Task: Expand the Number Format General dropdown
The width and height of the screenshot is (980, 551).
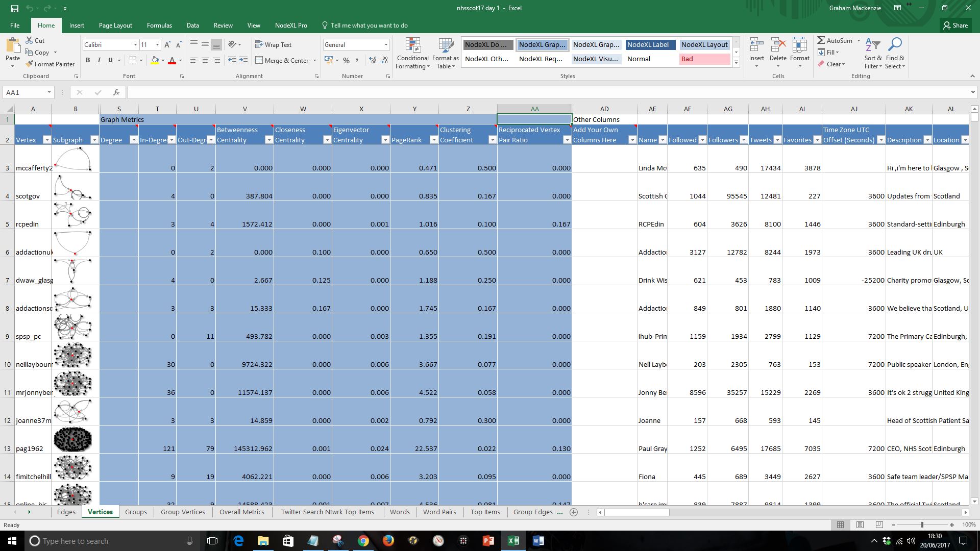Action: pos(386,45)
